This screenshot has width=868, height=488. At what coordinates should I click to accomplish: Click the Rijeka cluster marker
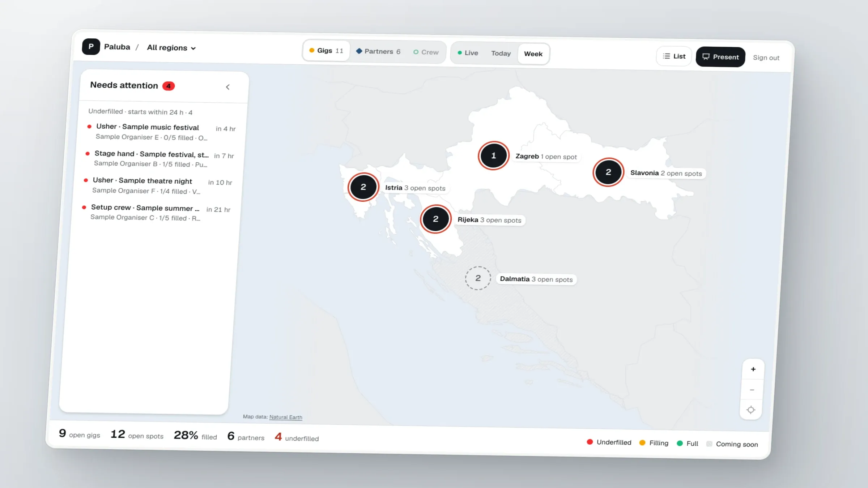436,219
